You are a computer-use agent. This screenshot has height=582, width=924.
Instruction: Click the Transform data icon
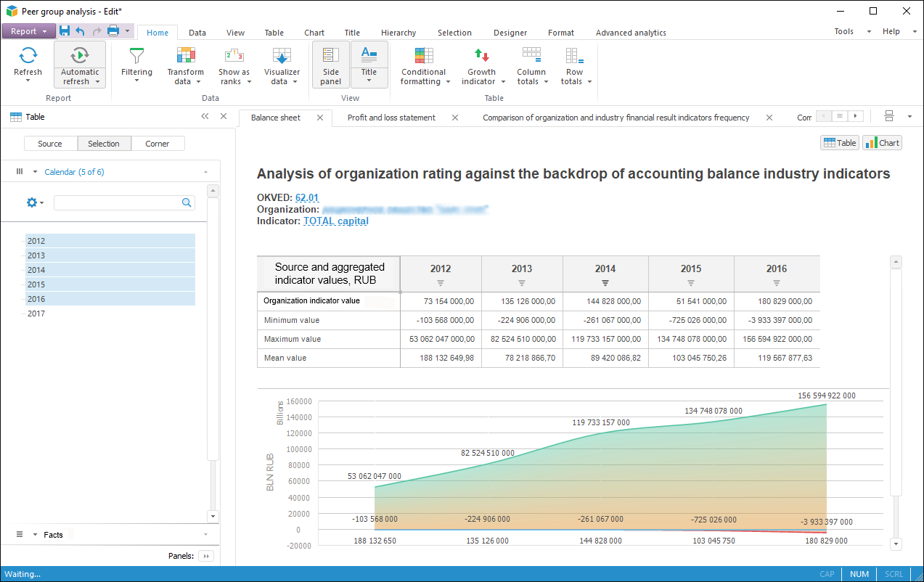point(186,57)
